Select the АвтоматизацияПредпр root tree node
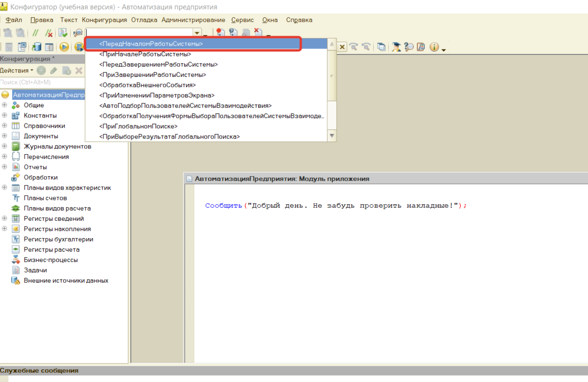 pyautogui.click(x=49, y=95)
